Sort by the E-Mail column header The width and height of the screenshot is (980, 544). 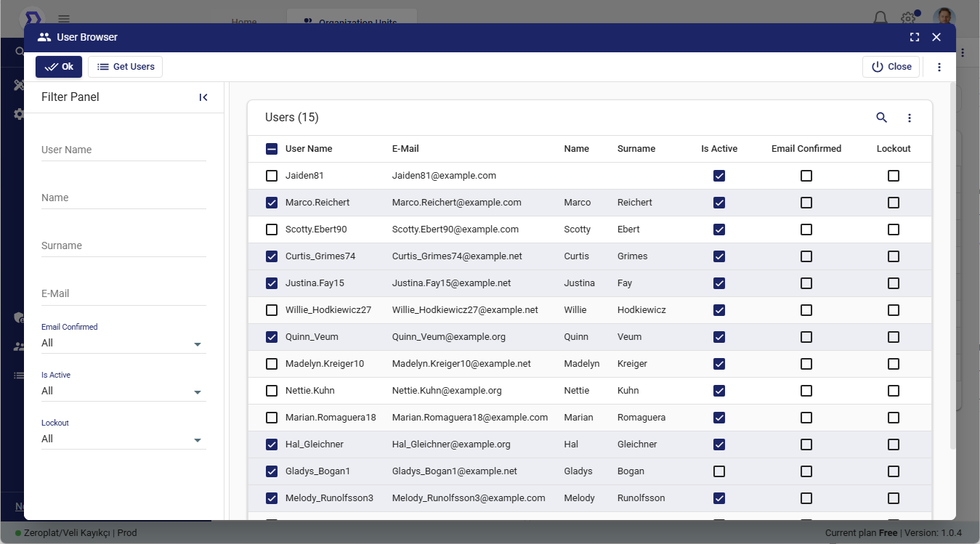(x=405, y=149)
